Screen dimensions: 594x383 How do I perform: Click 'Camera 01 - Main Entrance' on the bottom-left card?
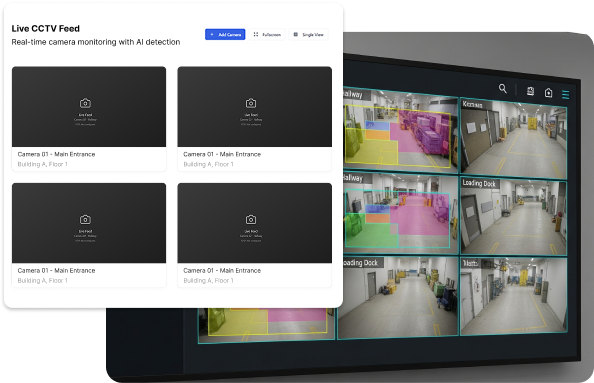pyautogui.click(x=56, y=270)
